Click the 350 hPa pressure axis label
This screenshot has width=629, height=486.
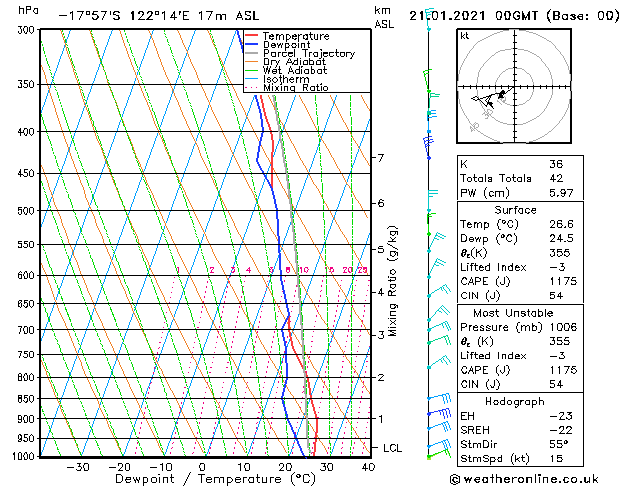[x=28, y=85]
